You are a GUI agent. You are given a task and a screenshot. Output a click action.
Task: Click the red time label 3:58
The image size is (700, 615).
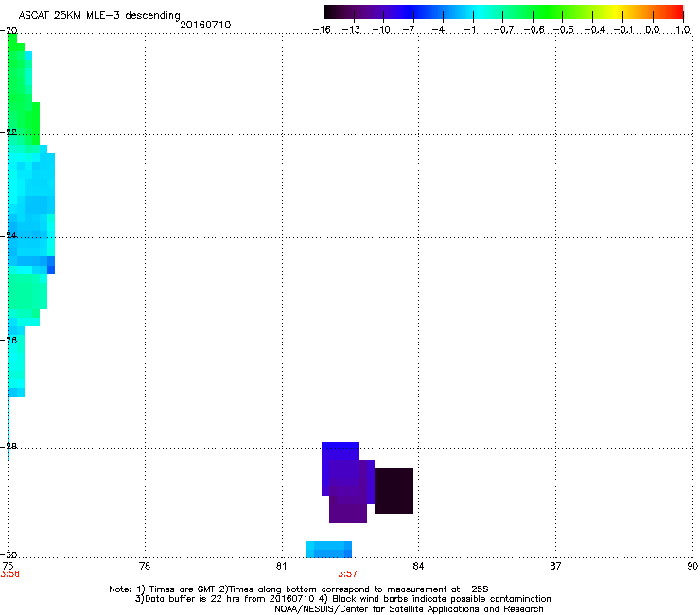(9, 574)
